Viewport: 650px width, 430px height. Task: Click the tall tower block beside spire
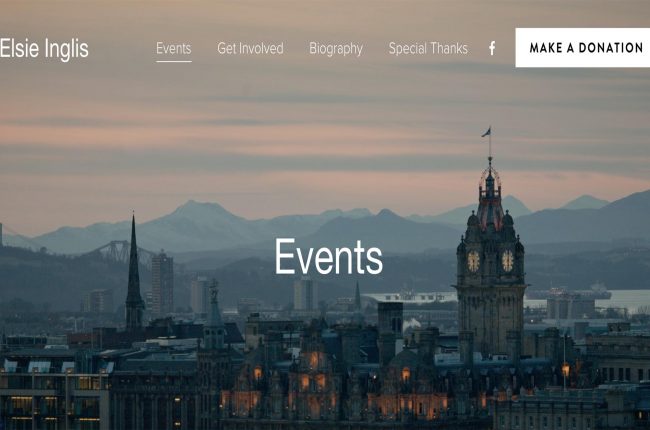click(x=162, y=284)
